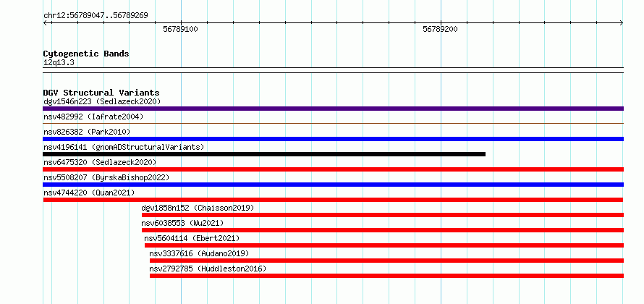Screen dimensions: 644x304
Task: Click the 56789200 ruler position label
Action: pos(440,29)
